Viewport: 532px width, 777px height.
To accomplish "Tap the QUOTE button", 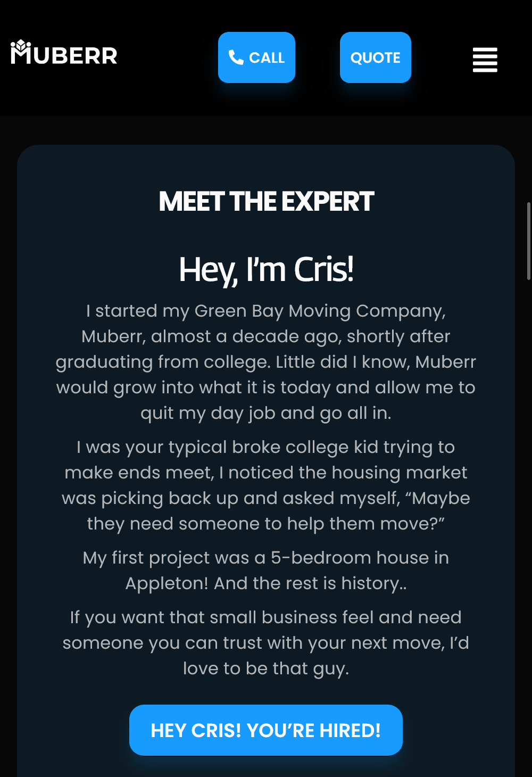I will pyautogui.click(x=375, y=57).
